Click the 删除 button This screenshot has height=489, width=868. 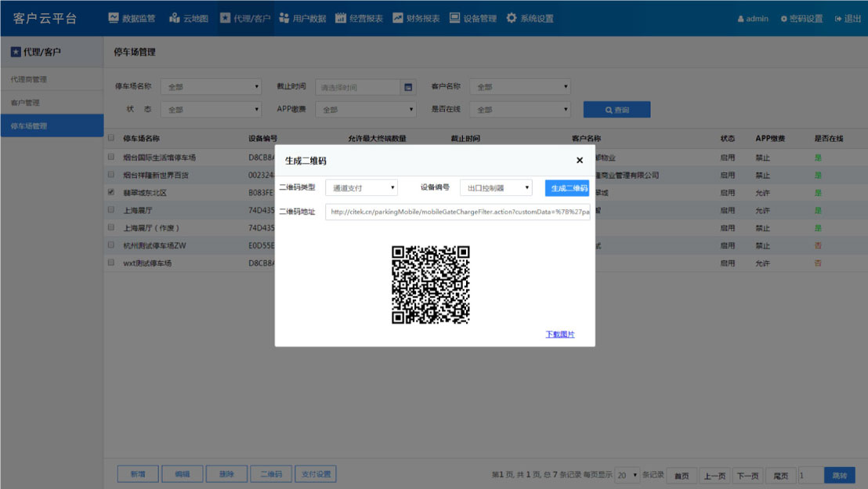[226, 474]
